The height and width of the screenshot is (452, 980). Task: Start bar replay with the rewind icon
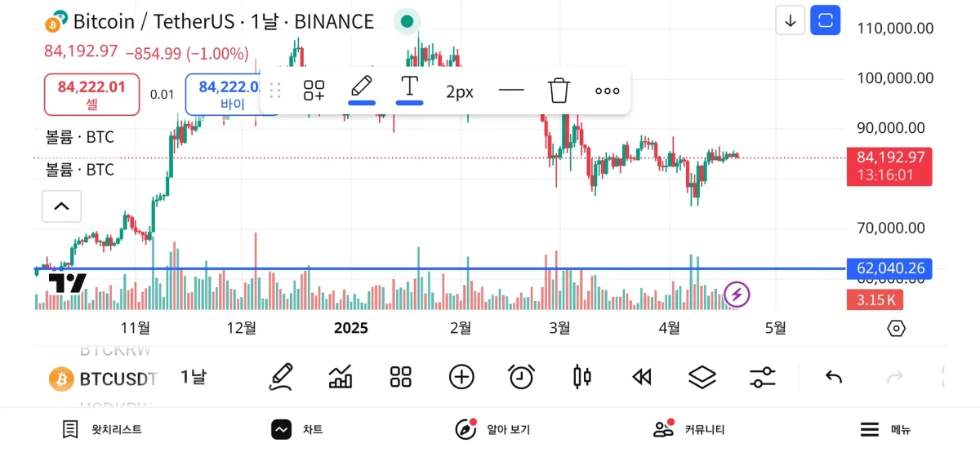[x=642, y=376]
